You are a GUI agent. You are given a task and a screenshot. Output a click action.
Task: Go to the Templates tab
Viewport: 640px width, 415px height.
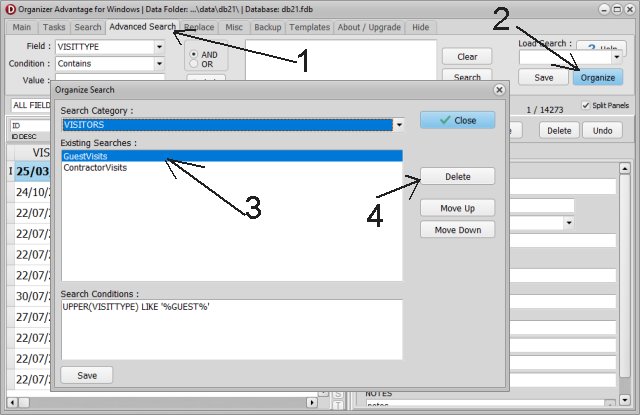pyautogui.click(x=308, y=27)
